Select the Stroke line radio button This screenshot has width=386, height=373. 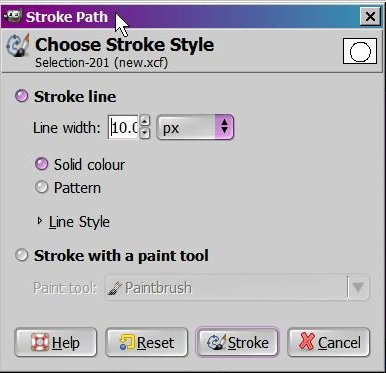coord(22,96)
